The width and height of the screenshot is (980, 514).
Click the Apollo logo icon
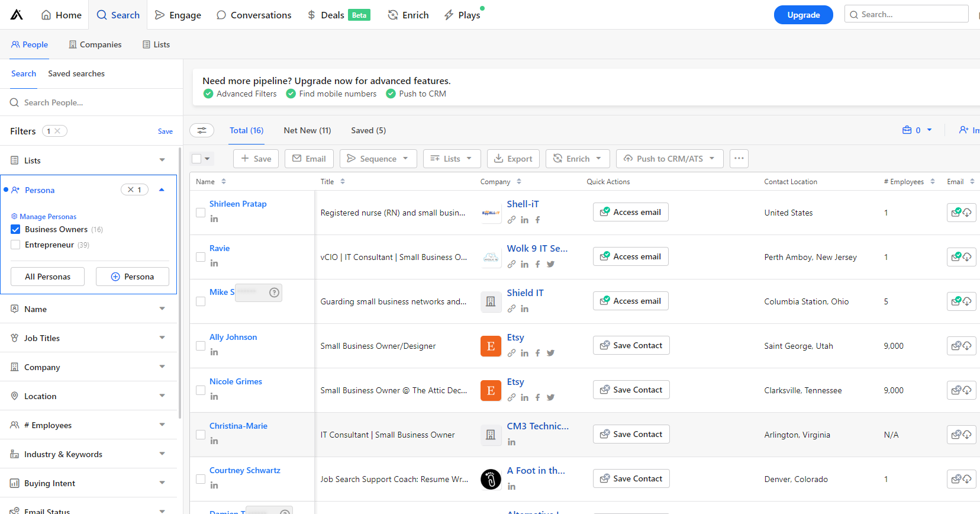[17, 15]
